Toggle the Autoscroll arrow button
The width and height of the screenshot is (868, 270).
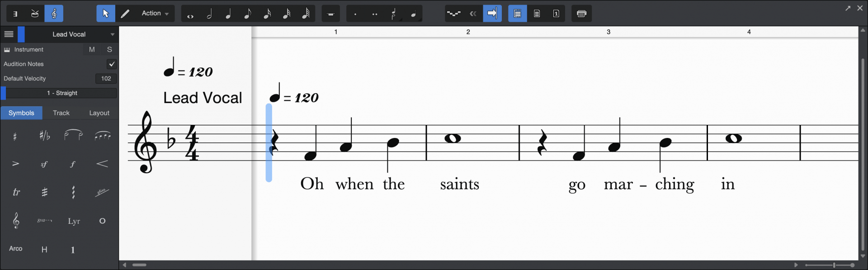pos(492,14)
